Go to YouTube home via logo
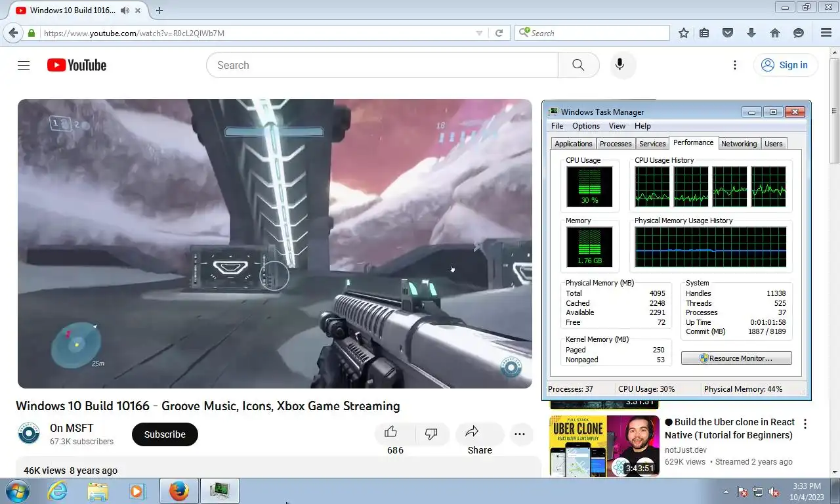840x504 pixels. coord(77,65)
